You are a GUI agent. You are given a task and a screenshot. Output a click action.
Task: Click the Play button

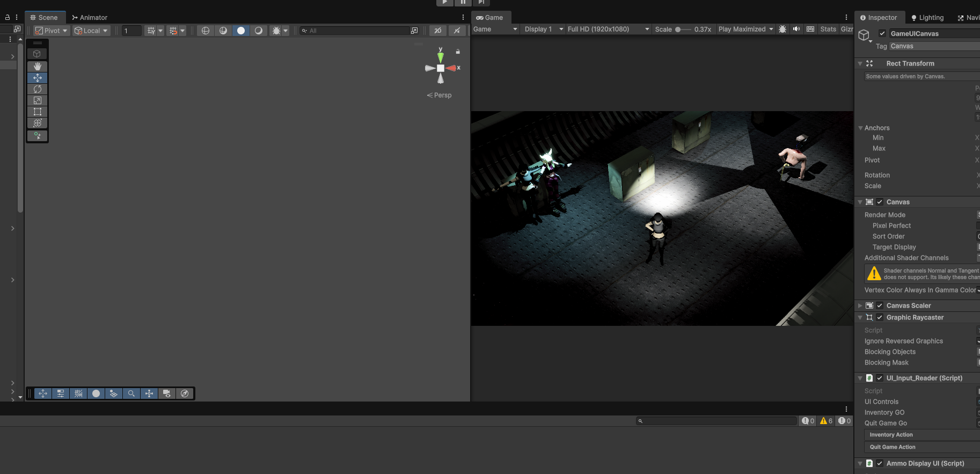[444, 2]
